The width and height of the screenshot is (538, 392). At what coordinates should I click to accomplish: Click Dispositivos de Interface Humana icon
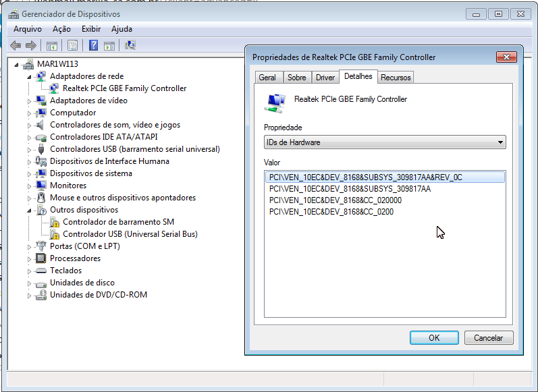tap(41, 161)
